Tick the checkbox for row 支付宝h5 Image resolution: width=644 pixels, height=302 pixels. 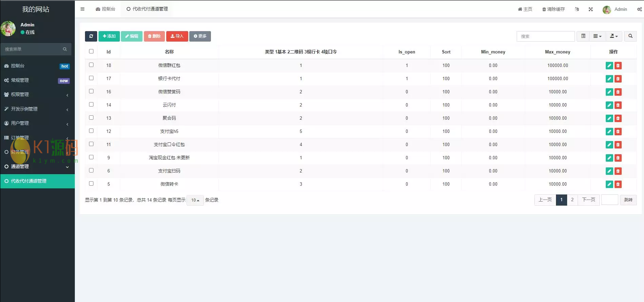click(91, 131)
